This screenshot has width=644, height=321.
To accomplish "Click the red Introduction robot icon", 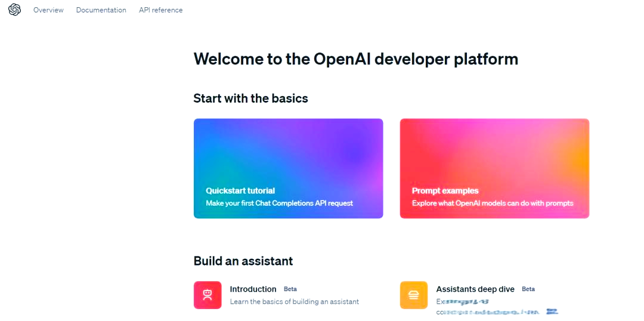I will pos(208,295).
